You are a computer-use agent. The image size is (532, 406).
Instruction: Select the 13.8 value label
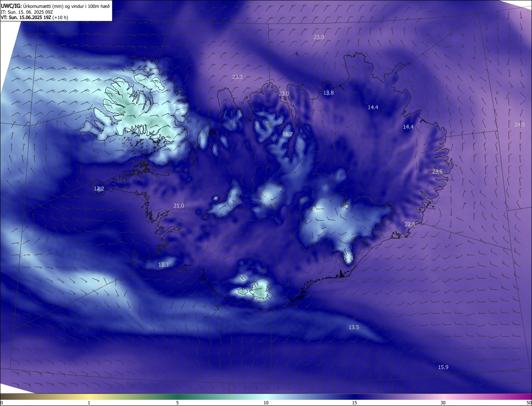click(x=328, y=93)
